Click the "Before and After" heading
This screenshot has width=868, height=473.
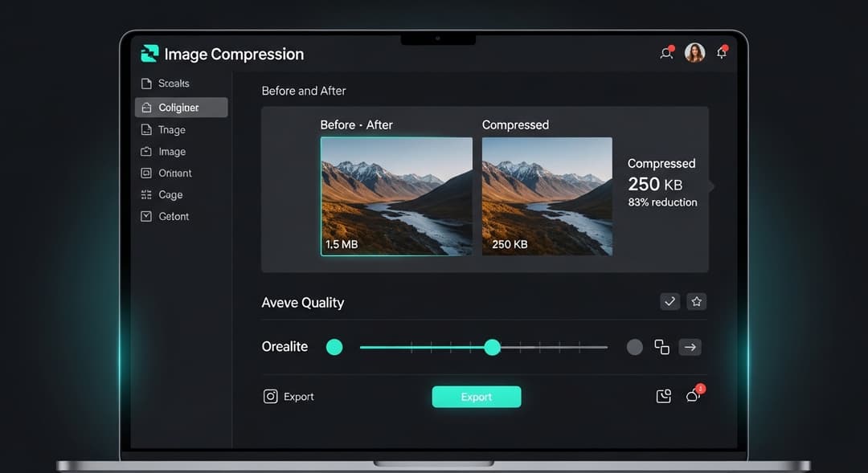(304, 91)
